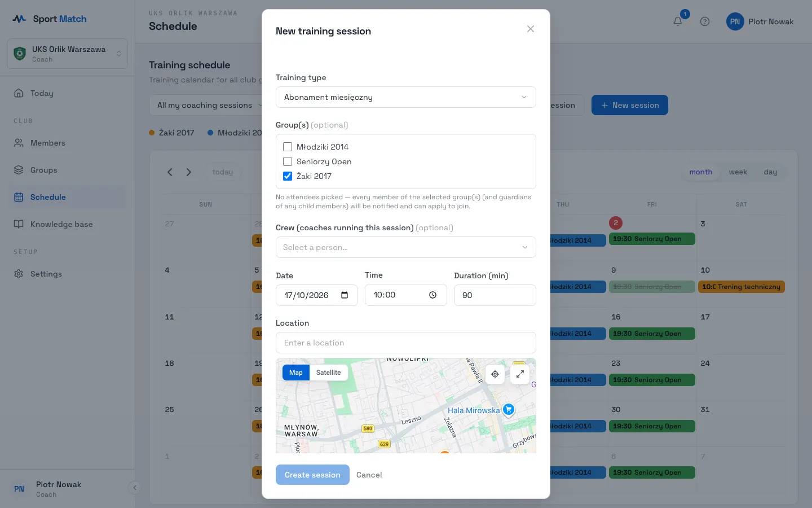812x508 pixels.
Task: Open the Training type dropdown
Action: point(406,97)
